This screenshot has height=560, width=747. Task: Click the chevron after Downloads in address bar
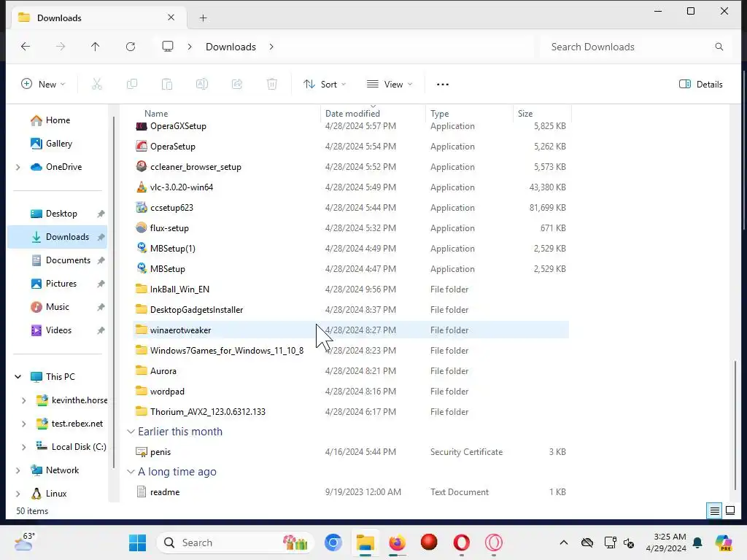pos(271,47)
